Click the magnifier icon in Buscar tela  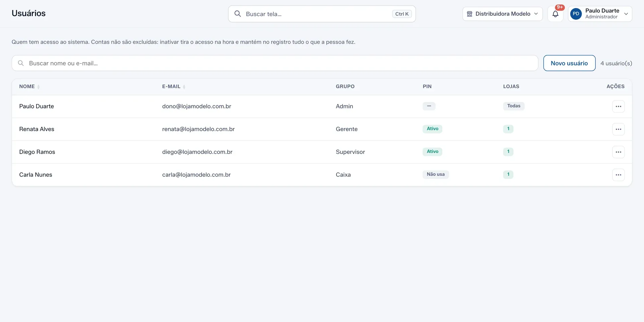(237, 14)
